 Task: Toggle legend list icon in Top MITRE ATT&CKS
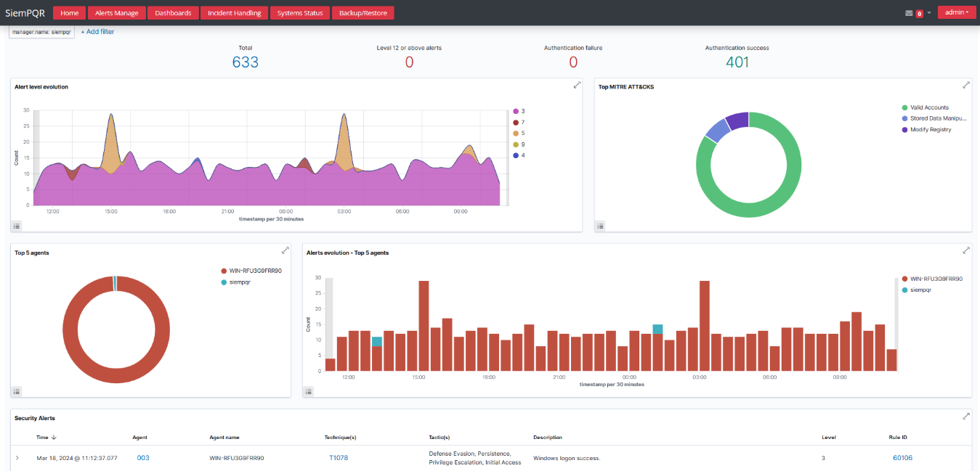[x=600, y=226]
